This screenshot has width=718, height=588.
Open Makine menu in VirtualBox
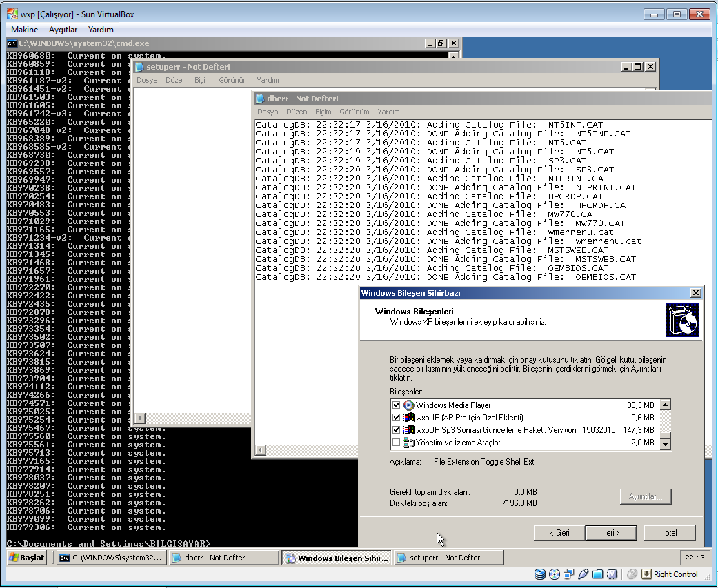point(25,29)
